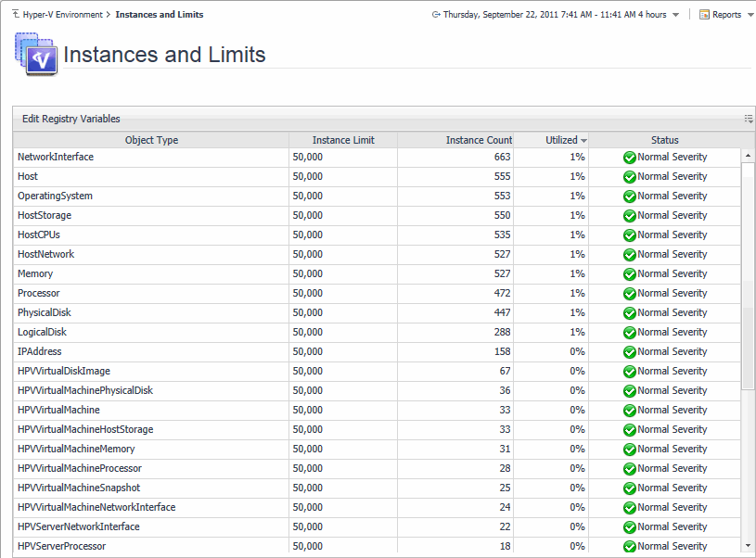Open the time range dropdown arrow
The height and width of the screenshot is (558, 756).
[675, 15]
